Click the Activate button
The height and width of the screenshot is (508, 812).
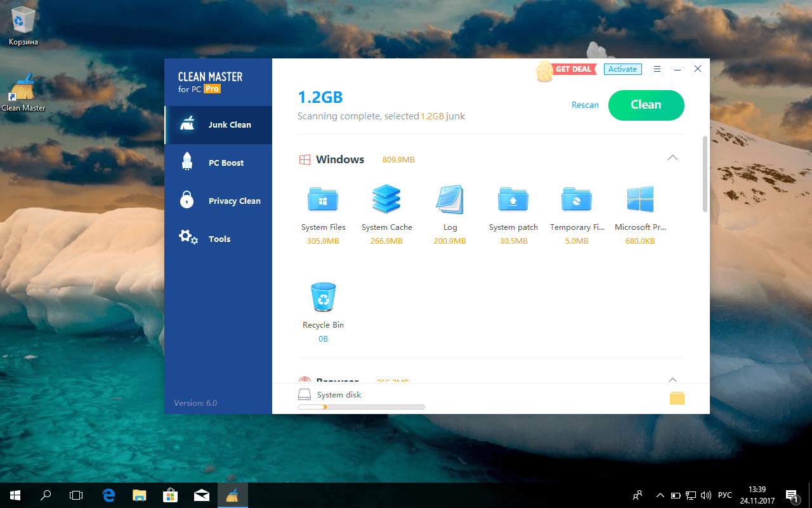point(622,69)
